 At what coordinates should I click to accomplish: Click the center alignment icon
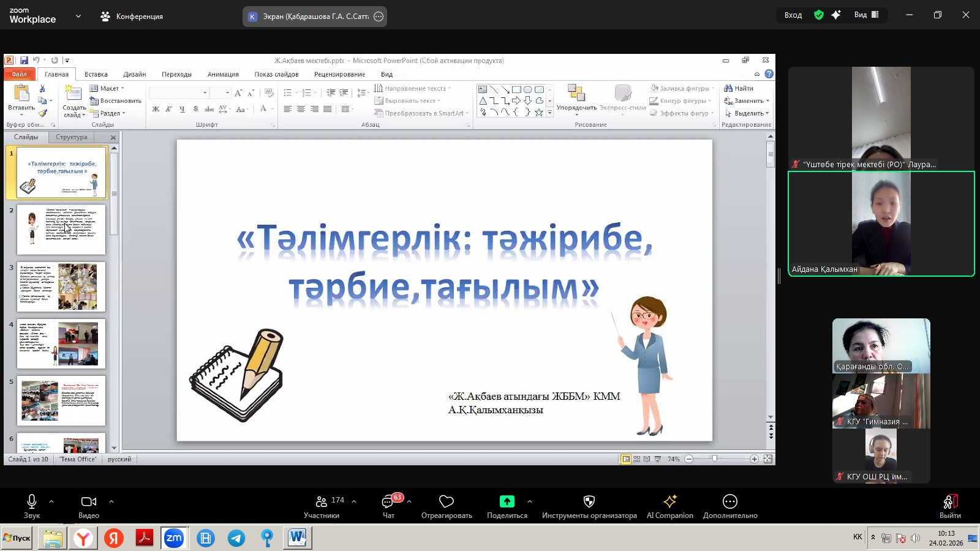coord(300,109)
